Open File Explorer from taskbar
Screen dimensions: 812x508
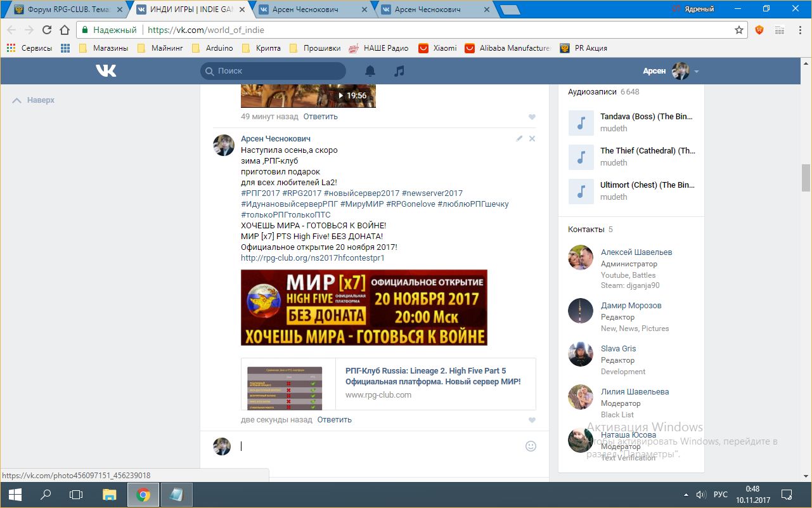tap(110, 495)
